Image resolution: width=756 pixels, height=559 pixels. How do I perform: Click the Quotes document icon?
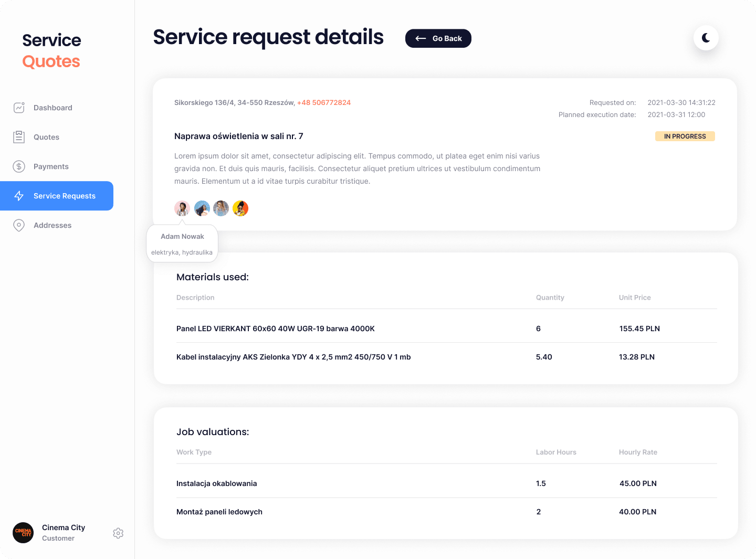[x=19, y=137]
